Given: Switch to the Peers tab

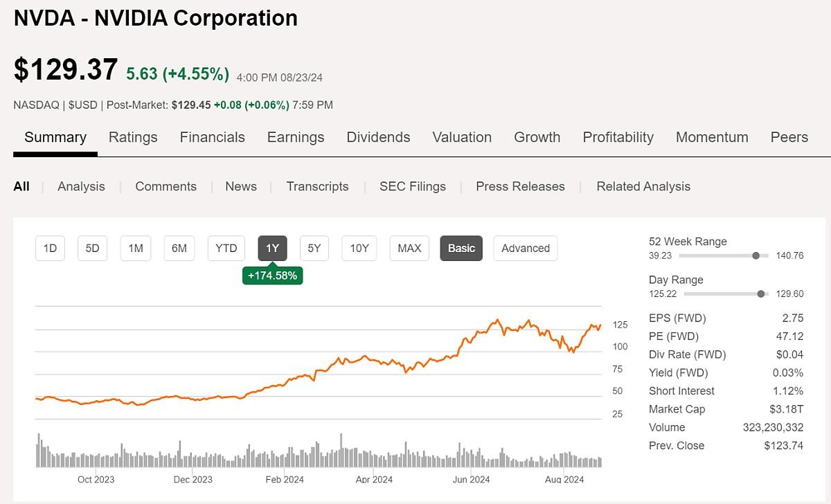Looking at the screenshot, I should [x=789, y=137].
